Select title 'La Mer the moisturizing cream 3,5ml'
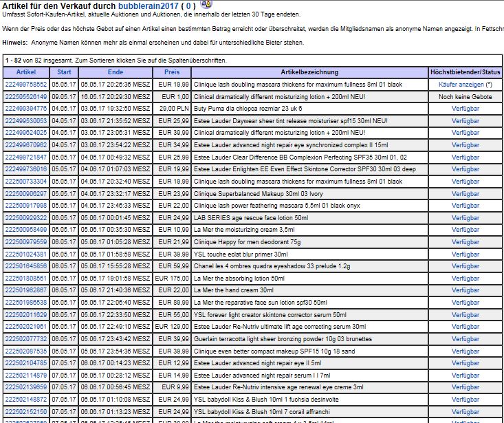This screenshot has width=504, height=423. [244, 230]
